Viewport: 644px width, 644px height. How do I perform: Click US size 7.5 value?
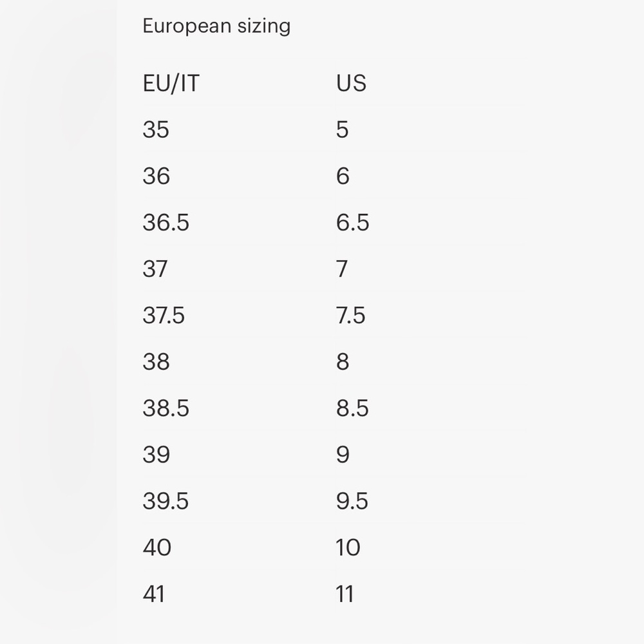350,315
